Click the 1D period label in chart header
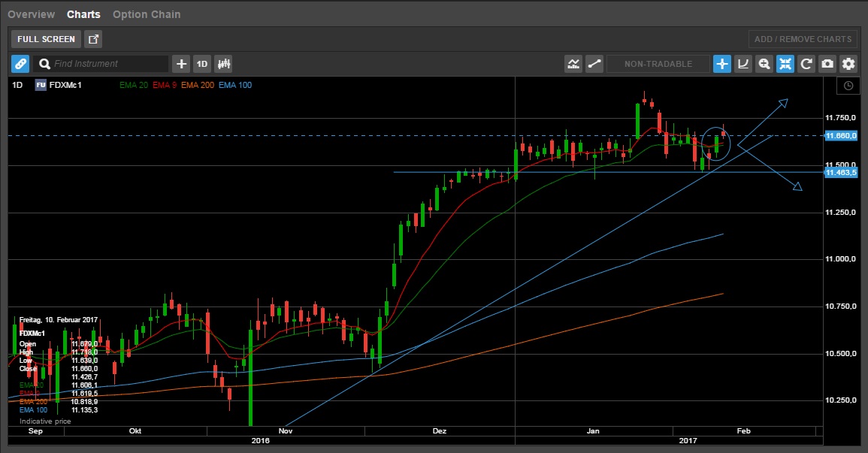Image resolution: width=868 pixels, height=453 pixels. click(x=18, y=85)
